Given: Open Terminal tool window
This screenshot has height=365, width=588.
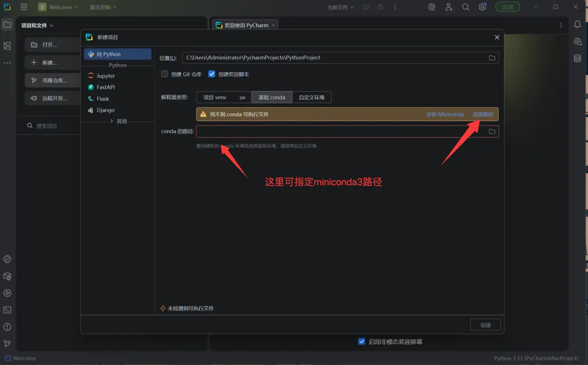Looking at the screenshot, I should coord(7,310).
